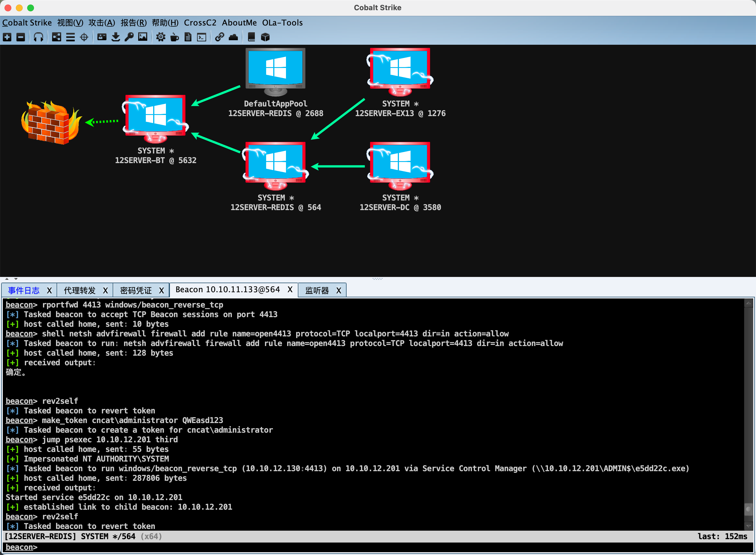
Task: Click the console scrollbar down arrow
Action: pos(749,526)
